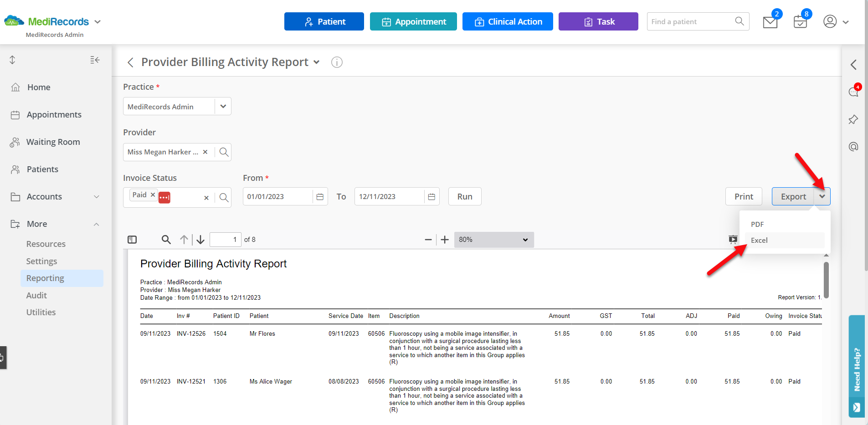Image resolution: width=868 pixels, height=425 pixels.
Task: Expand the report title dropdown chevron
Action: coord(317,62)
